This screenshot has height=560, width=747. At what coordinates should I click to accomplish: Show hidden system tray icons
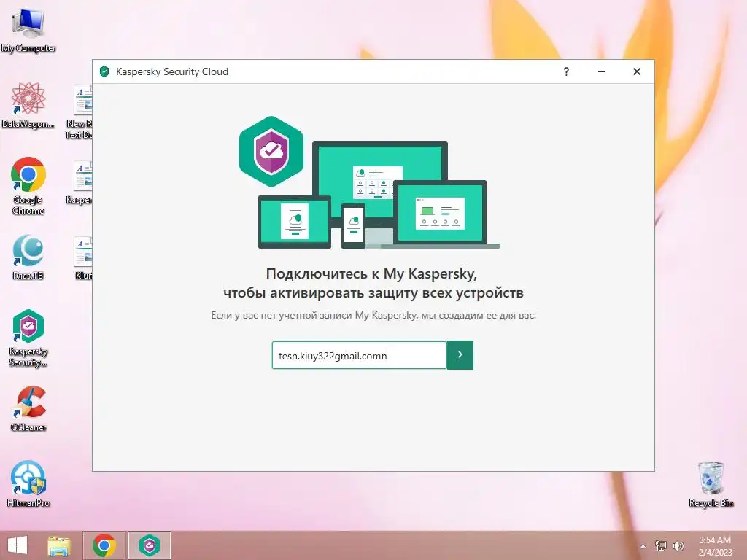pos(643,545)
